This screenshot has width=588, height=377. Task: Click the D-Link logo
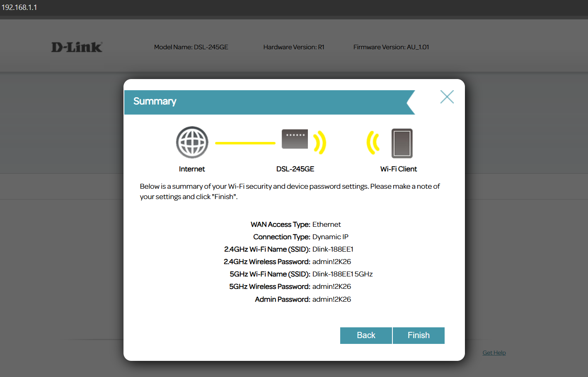point(77,47)
